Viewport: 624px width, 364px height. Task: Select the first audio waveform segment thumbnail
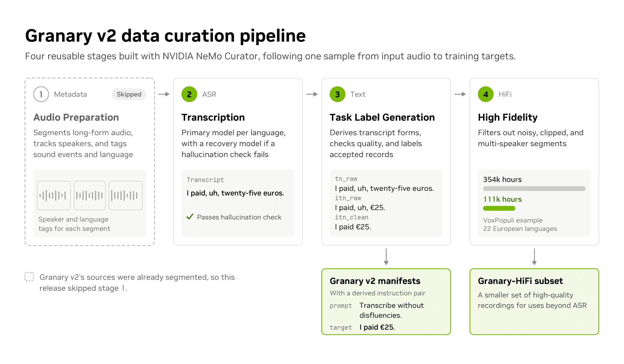tap(54, 196)
